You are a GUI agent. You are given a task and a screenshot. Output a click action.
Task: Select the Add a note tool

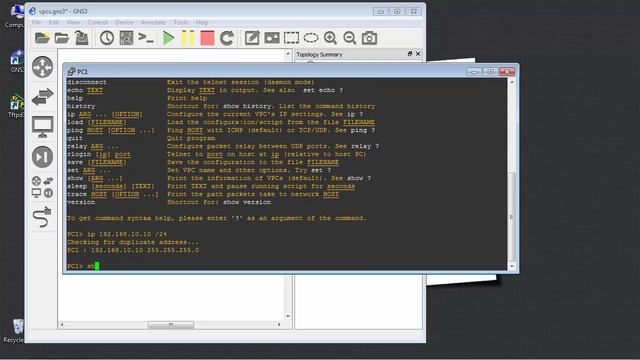[x=252, y=38]
